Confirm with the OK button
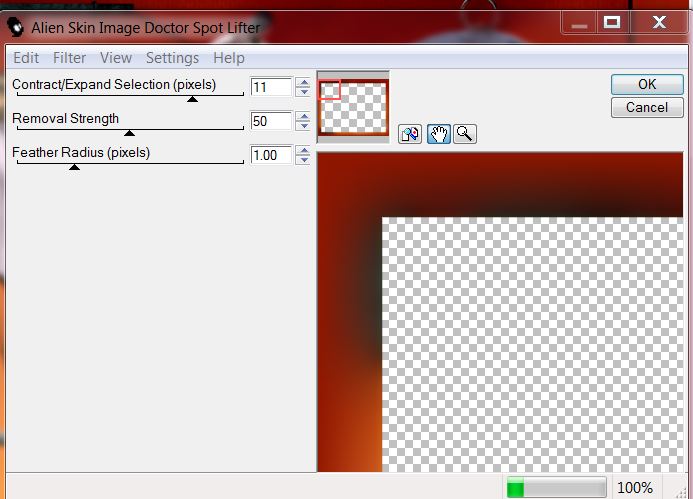Screen dimensions: 693x499 (647, 84)
